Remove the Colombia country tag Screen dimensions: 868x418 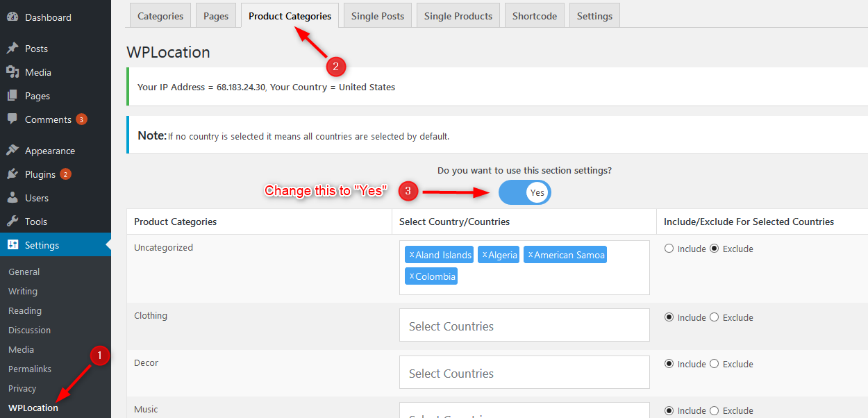(x=412, y=276)
